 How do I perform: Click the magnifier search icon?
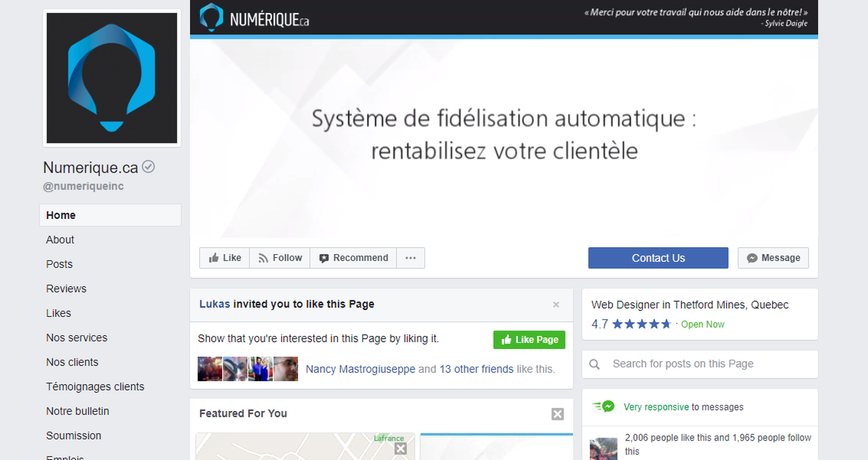[x=595, y=364]
